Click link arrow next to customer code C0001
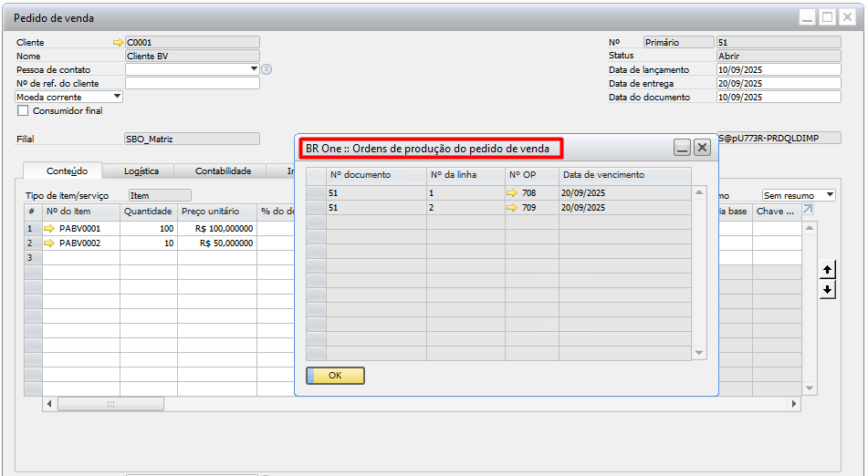868x476 pixels. [117, 42]
